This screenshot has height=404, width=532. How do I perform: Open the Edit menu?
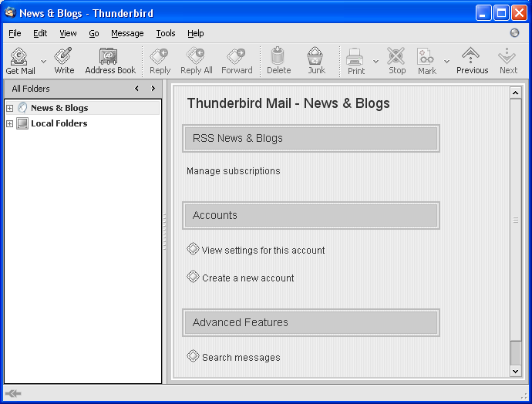coord(40,33)
